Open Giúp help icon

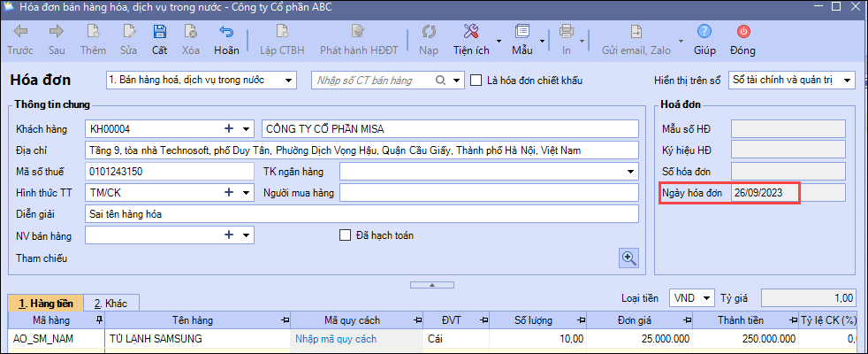[x=704, y=33]
